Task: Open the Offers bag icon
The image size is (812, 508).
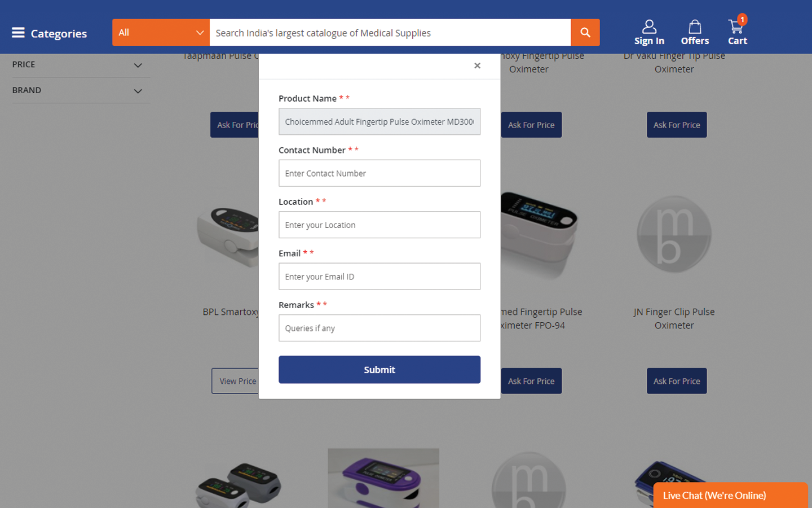Action: 695,27
